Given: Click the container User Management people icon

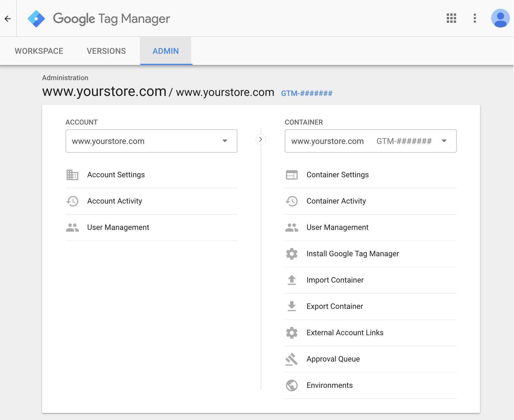Looking at the screenshot, I should [x=292, y=228].
